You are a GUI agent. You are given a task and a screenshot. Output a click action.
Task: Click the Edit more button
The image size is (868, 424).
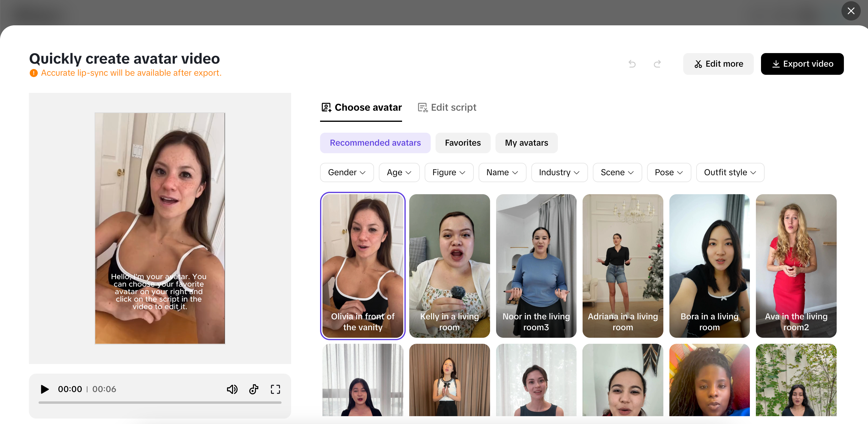[x=718, y=64]
